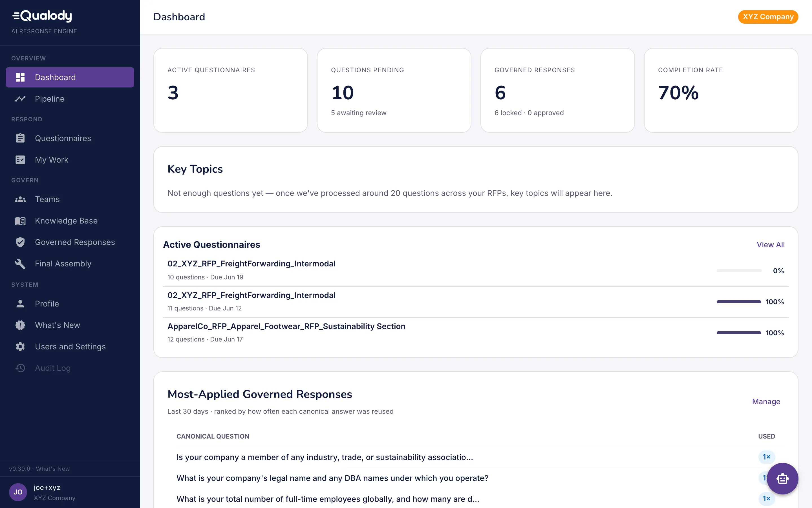Image resolution: width=812 pixels, height=508 pixels.
Task: Click Manage governed responses link
Action: click(766, 402)
